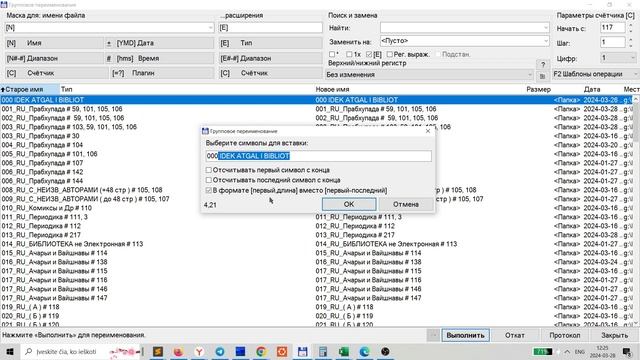Click the file list vertical scrollbar
This screenshot has height=360, width=640.
(x=636, y=211)
